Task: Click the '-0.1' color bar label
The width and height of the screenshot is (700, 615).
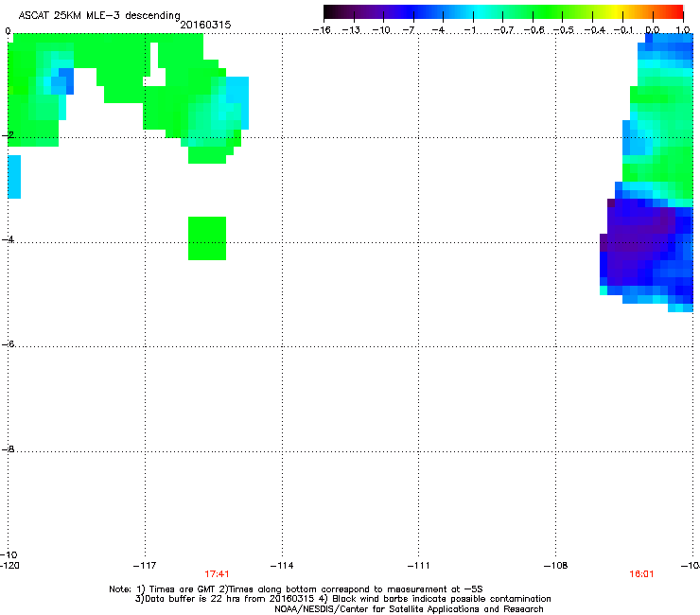Action: coord(624,30)
